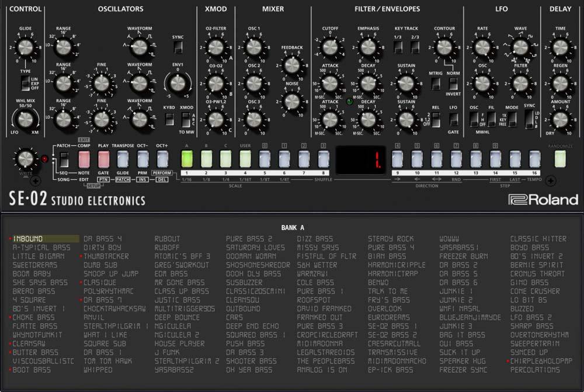The image size is (584, 392).
Task: Choose the PERCOLATIONS patch
Action: [x=535, y=370]
